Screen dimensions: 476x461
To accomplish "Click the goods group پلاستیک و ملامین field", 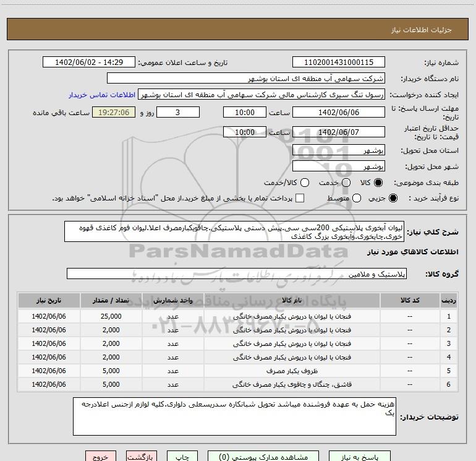I will (x=237, y=274).
